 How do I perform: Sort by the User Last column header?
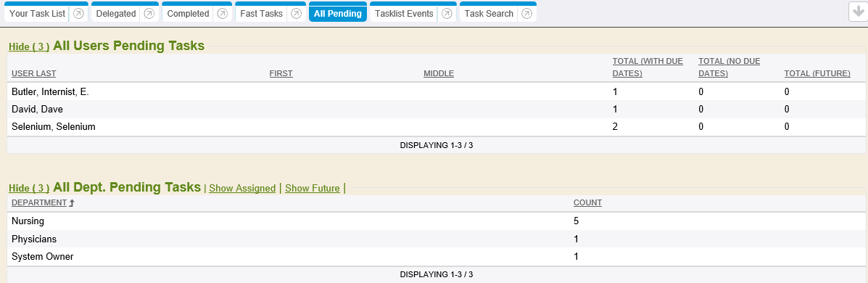tap(34, 74)
